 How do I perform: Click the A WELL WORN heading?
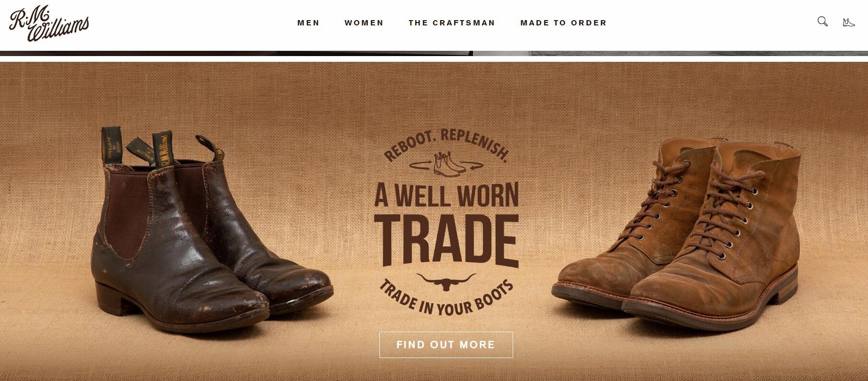[x=446, y=195]
